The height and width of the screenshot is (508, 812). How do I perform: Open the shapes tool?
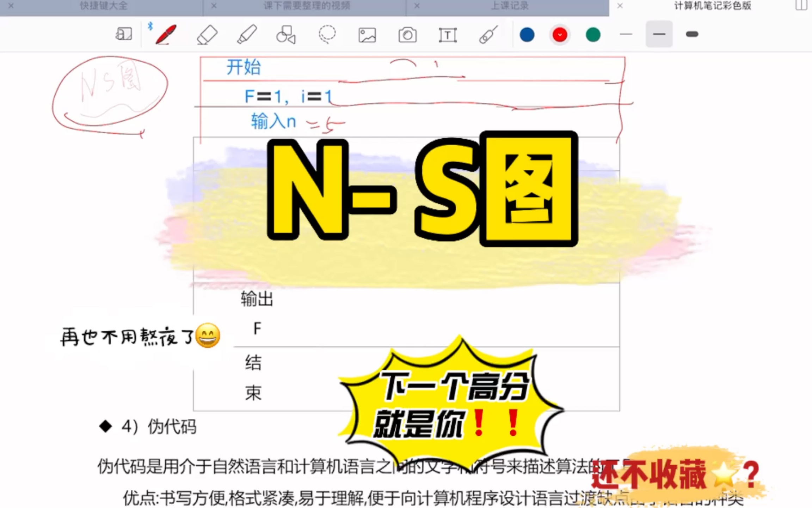pos(286,35)
